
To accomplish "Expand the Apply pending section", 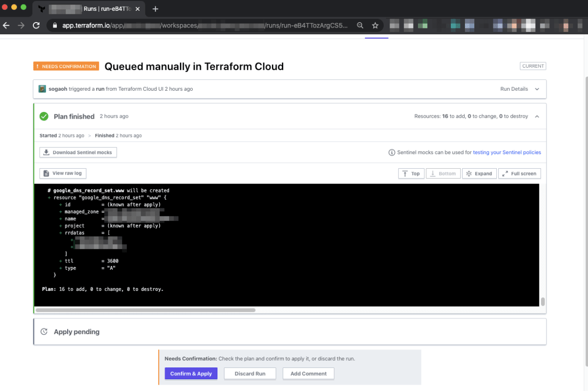I will pyautogui.click(x=290, y=332).
